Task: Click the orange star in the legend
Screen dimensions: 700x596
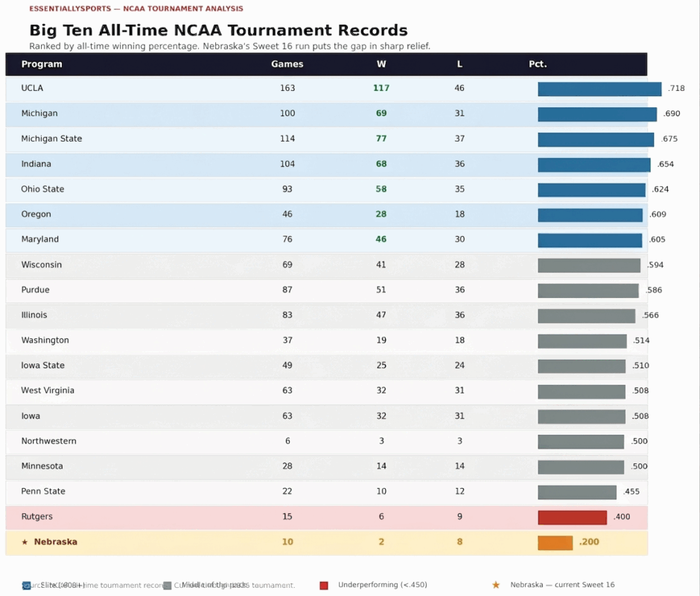Action: pyautogui.click(x=496, y=586)
